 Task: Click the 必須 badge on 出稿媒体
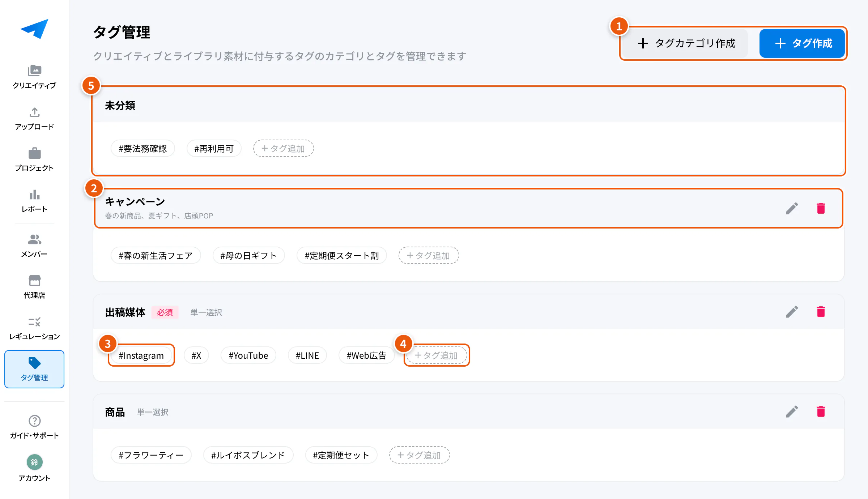(x=165, y=312)
